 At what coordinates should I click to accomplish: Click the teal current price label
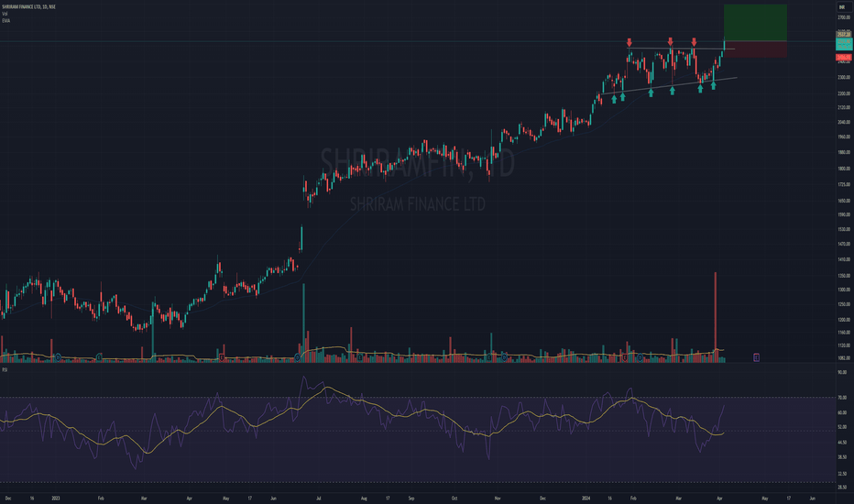(x=844, y=44)
